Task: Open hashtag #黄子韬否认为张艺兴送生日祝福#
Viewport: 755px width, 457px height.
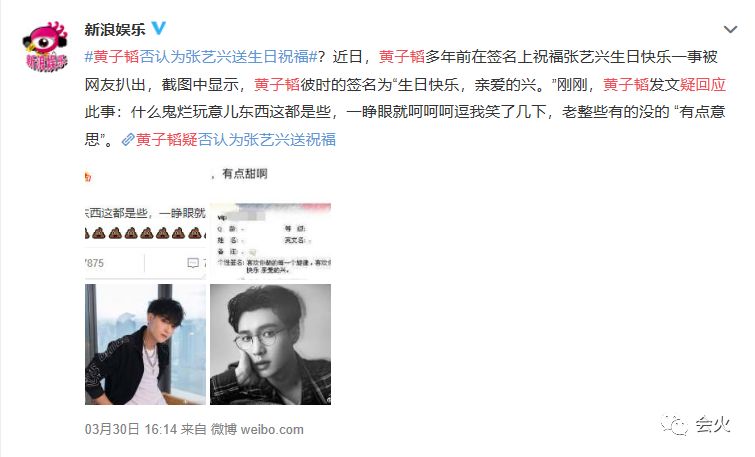Action: point(201,57)
